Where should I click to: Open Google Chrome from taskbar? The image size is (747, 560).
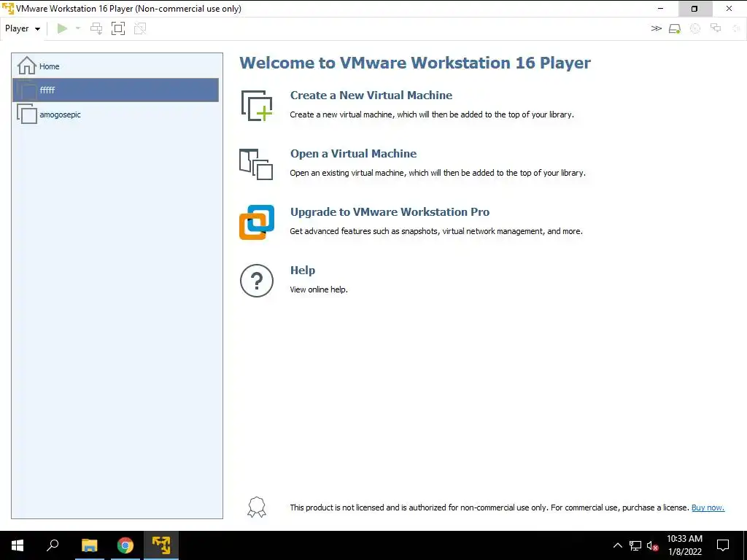[125, 545]
